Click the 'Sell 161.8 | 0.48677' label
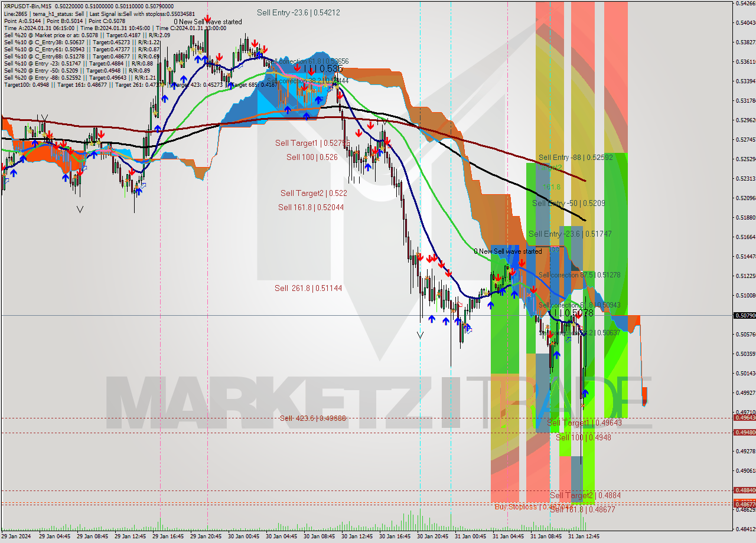Image resolution: width=756 pixels, height=543 pixels. click(x=582, y=509)
